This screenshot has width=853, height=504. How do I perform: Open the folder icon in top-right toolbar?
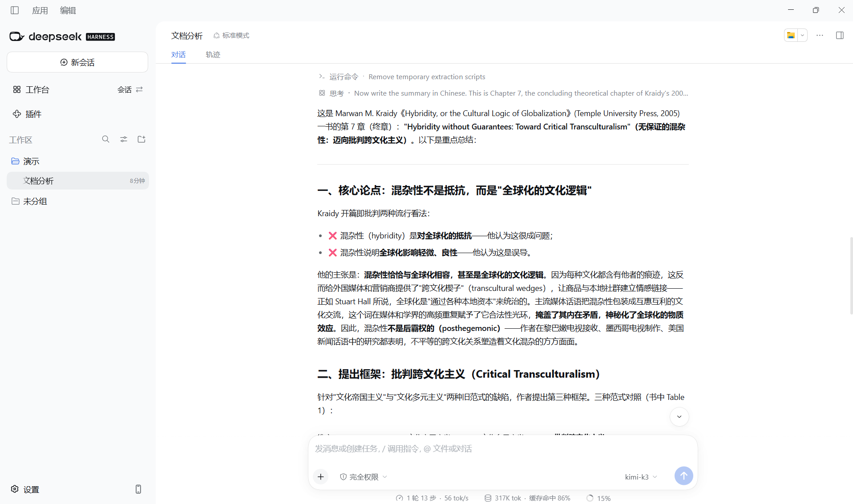791,35
